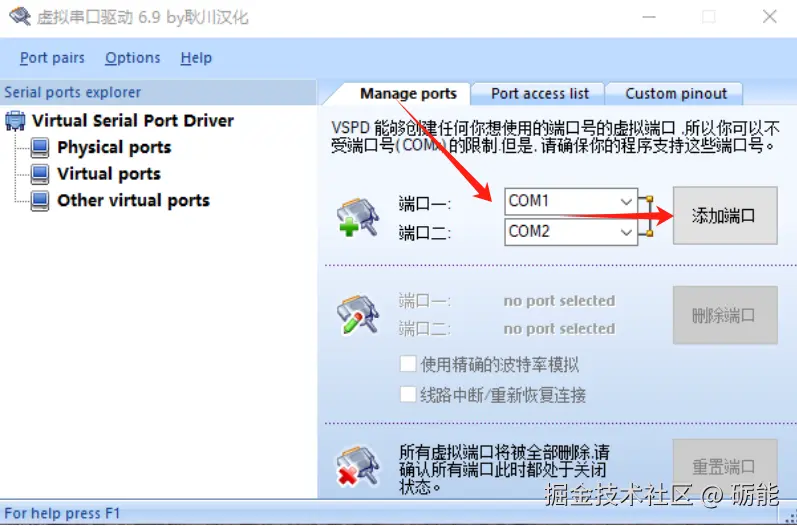
Task: Click the Serial ports explorer header
Action: (x=158, y=92)
